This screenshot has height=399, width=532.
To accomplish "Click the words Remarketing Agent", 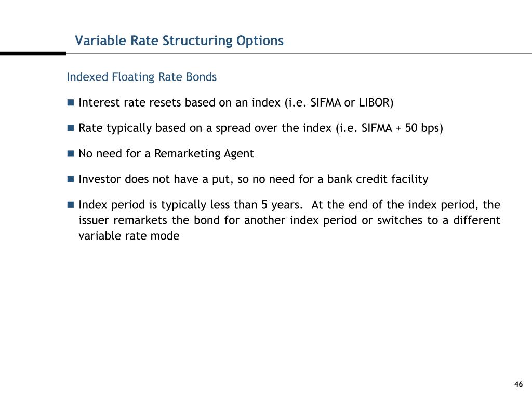I will tap(204, 154).
